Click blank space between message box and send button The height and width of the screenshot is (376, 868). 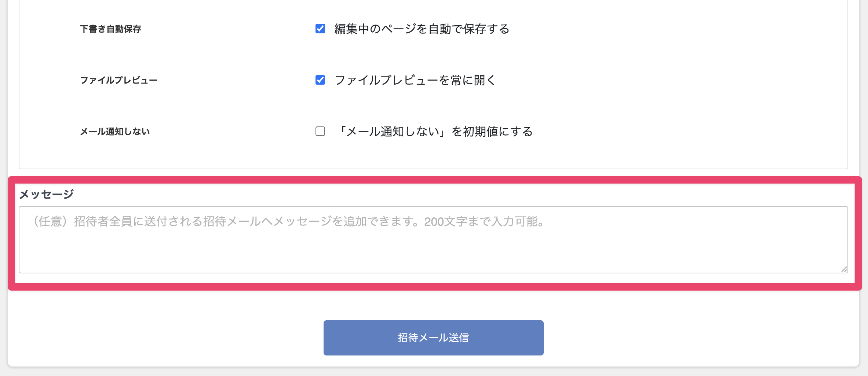(433, 305)
